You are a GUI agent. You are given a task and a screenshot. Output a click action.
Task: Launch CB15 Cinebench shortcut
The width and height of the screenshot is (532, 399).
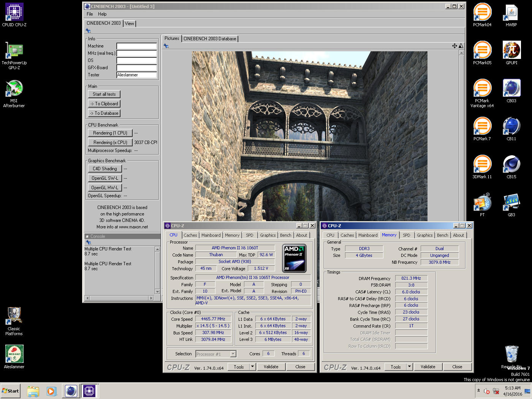pos(511,167)
